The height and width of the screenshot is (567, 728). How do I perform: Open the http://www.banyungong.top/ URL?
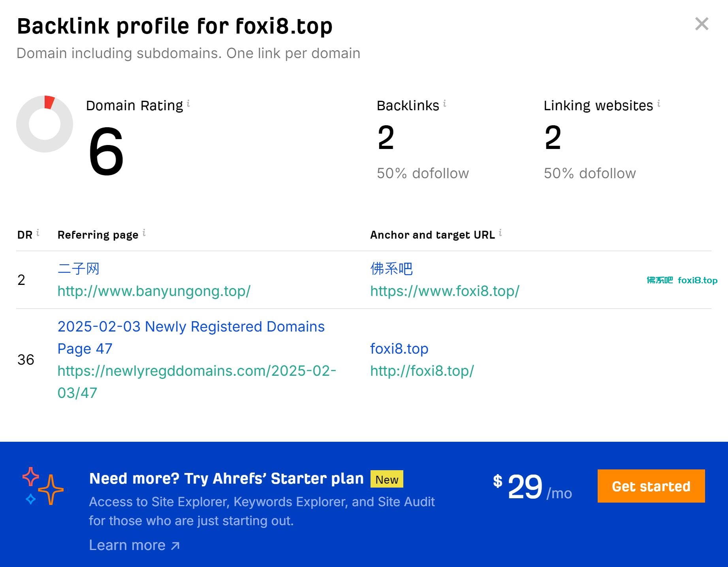pyautogui.click(x=154, y=291)
